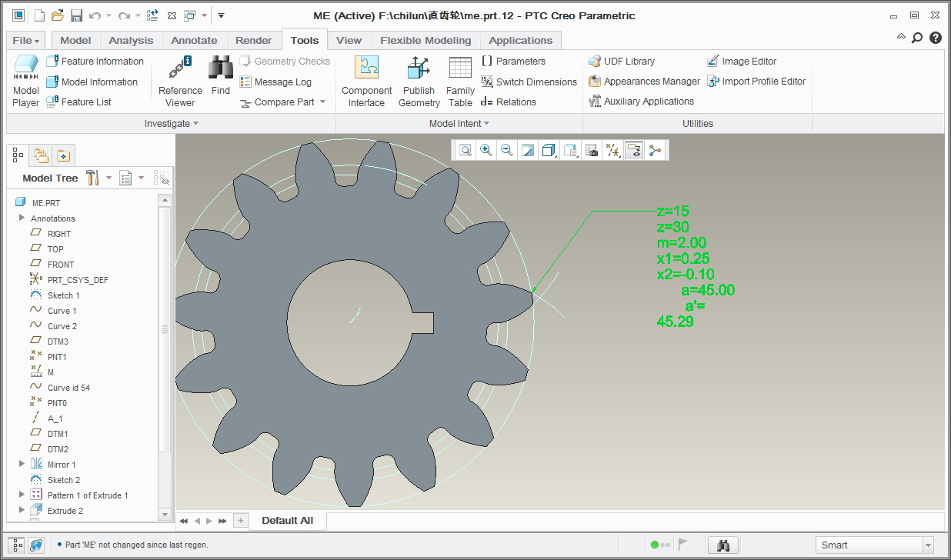Click Model Information
951x560 pixels.
tap(92, 82)
